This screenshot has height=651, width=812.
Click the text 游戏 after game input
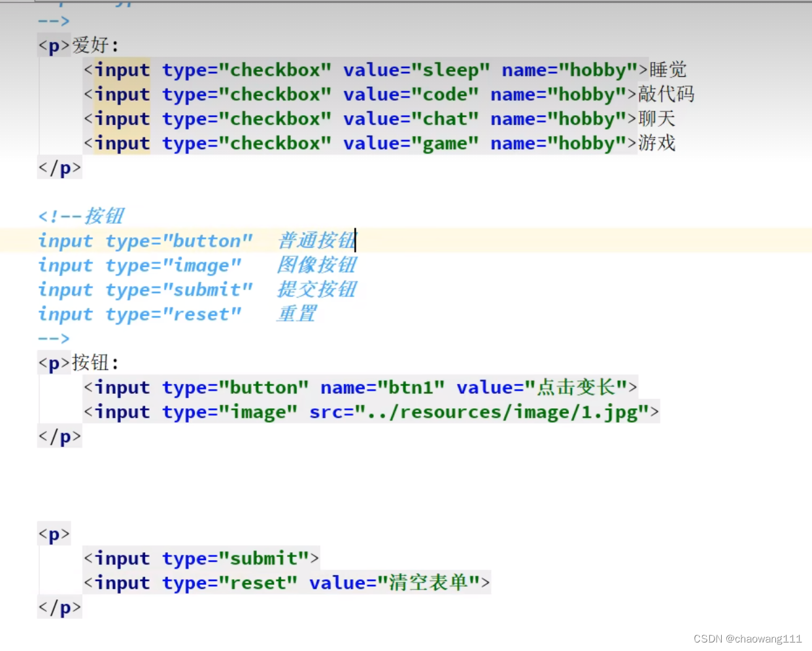(656, 143)
